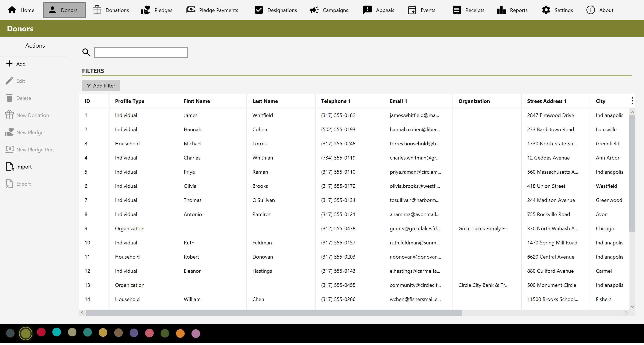This screenshot has height=345, width=644.
Task: Click the Appeals speech-bubble icon
Action: coord(368,10)
